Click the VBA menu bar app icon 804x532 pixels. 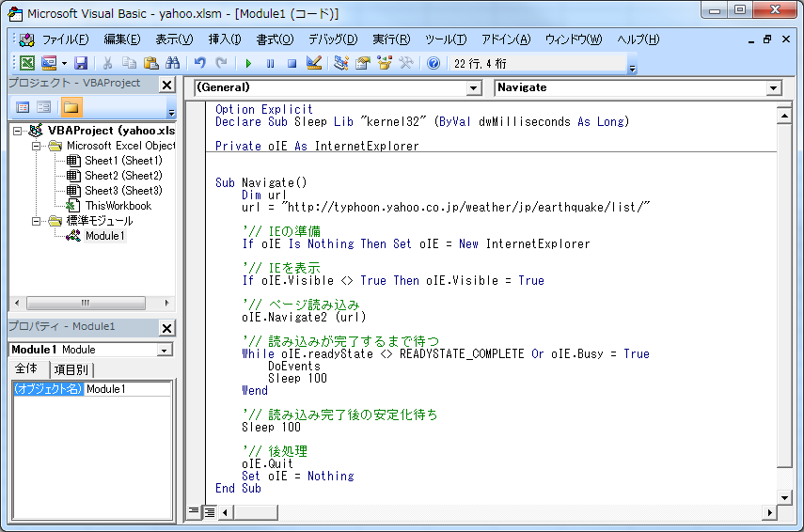[26, 39]
